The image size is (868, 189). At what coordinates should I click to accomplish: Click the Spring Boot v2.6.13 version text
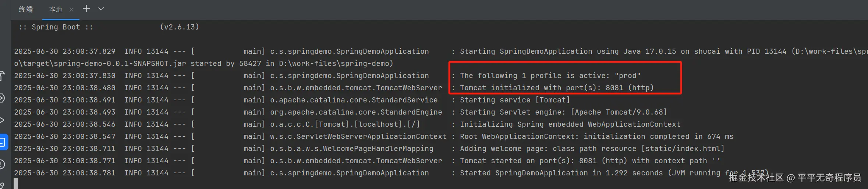[180, 27]
